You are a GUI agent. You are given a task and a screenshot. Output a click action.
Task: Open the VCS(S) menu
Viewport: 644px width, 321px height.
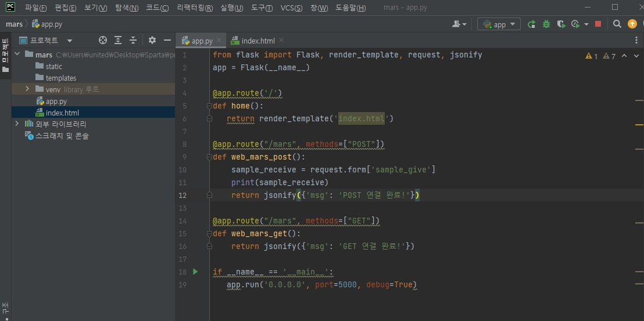coord(291,8)
